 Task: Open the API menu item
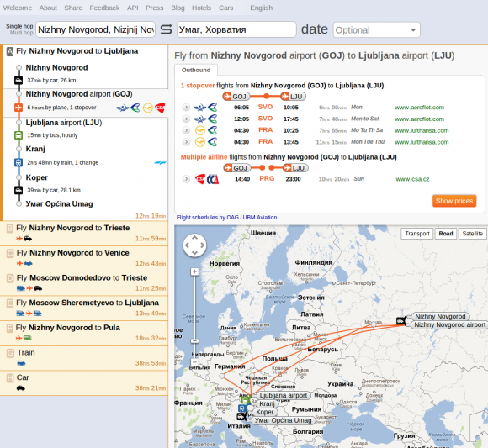(133, 8)
